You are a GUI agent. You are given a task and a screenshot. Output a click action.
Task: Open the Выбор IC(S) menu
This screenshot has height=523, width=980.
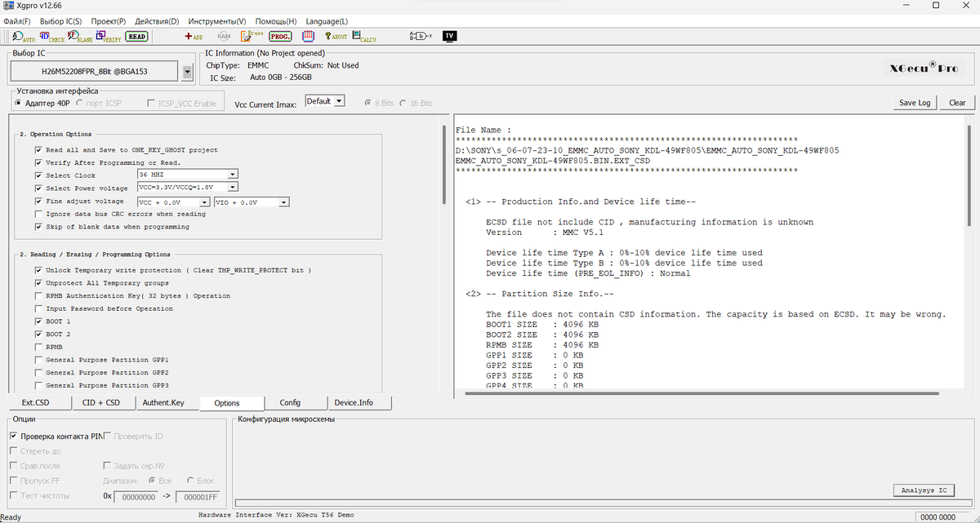60,21
